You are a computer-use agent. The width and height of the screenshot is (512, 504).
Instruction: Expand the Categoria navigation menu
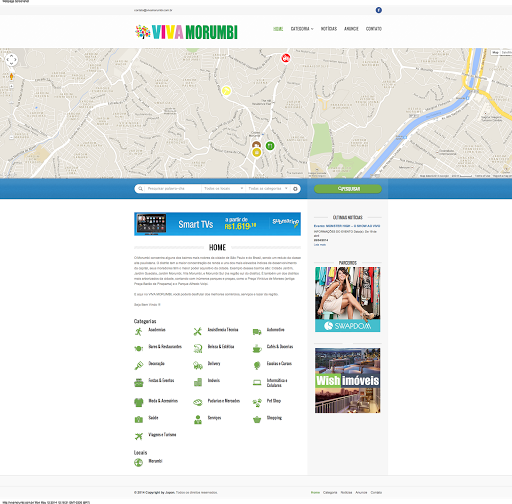(302, 29)
